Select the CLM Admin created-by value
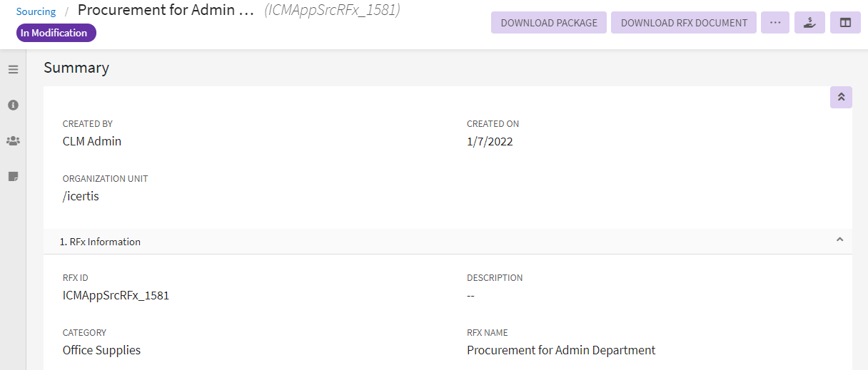Screen dimensions: 868x370 point(92,141)
